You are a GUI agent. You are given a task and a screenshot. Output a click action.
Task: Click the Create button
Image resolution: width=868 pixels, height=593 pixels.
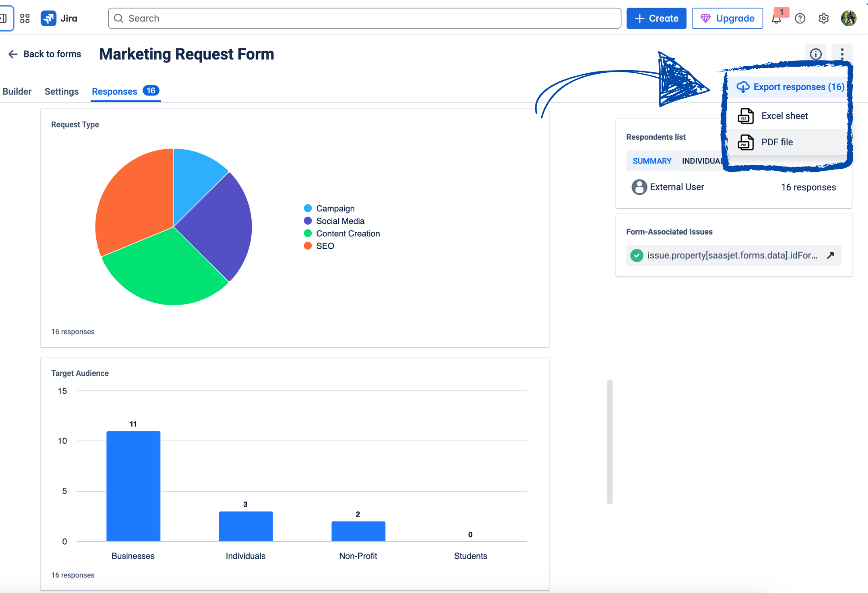[x=656, y=18]
